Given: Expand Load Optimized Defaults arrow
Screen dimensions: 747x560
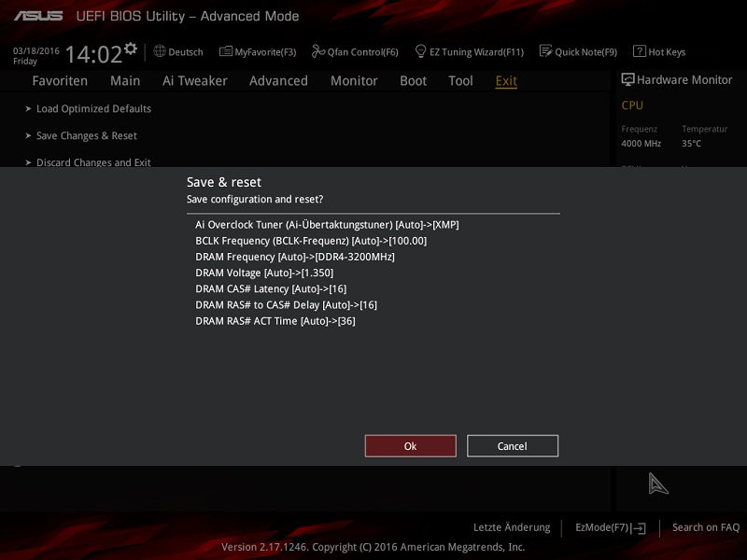Looking at the screenshot, I should click(28, 108).
